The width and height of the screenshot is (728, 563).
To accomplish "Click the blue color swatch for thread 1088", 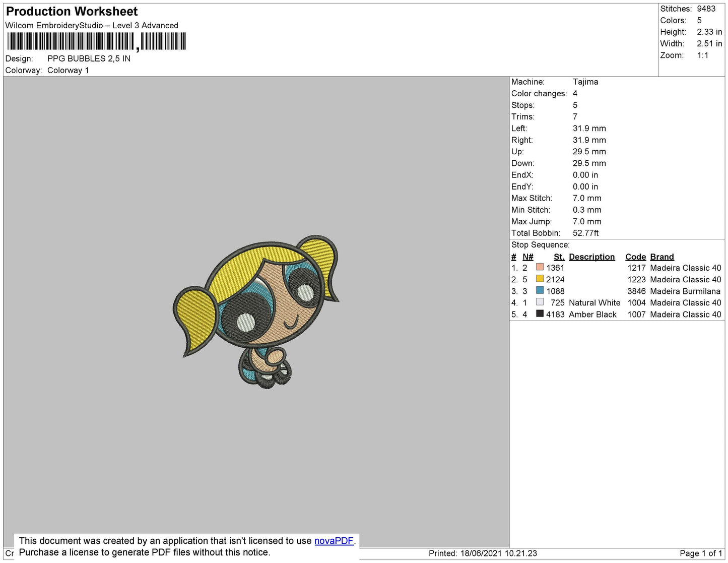I will pyautogui.click(x=540, y=290).
